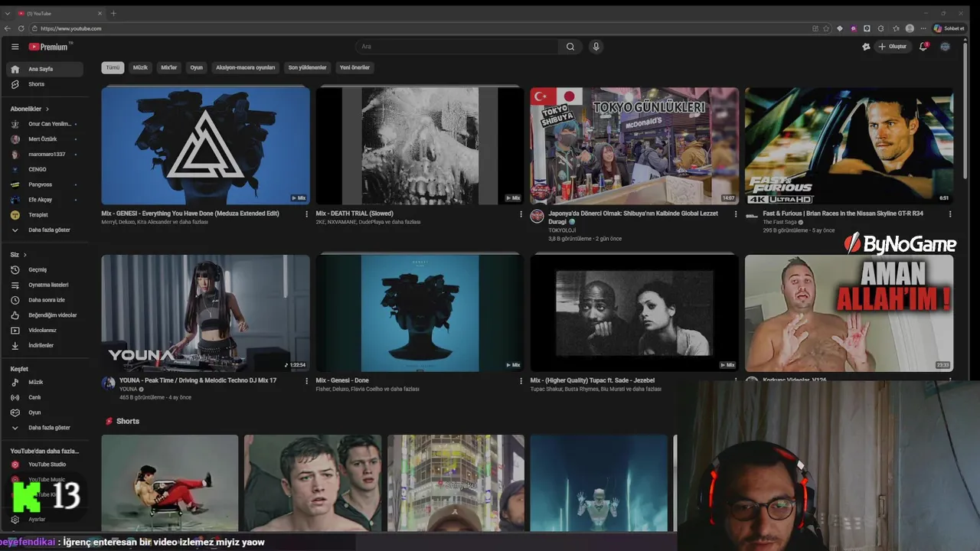Play the Tokyo Günlükleri video thumbnail
The image size is (980, 551).
[x=635, y=145]
